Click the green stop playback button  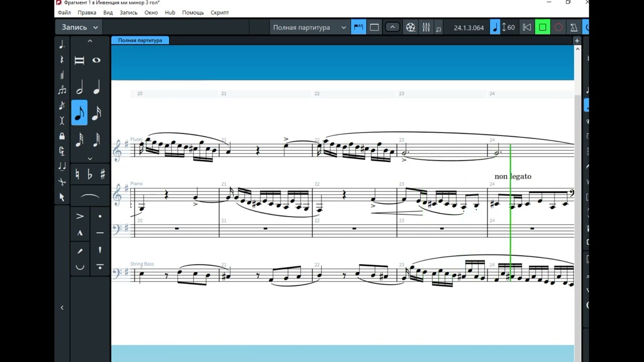542,28
